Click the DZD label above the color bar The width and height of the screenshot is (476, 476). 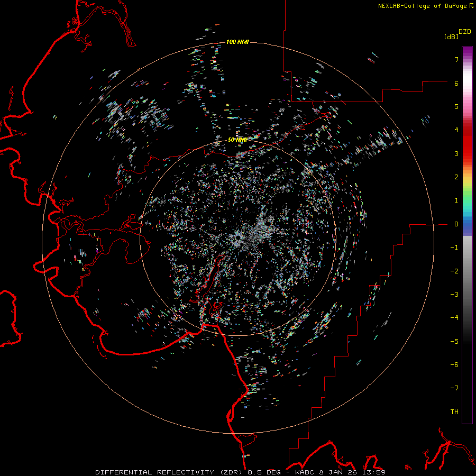[x=465, y=32]
